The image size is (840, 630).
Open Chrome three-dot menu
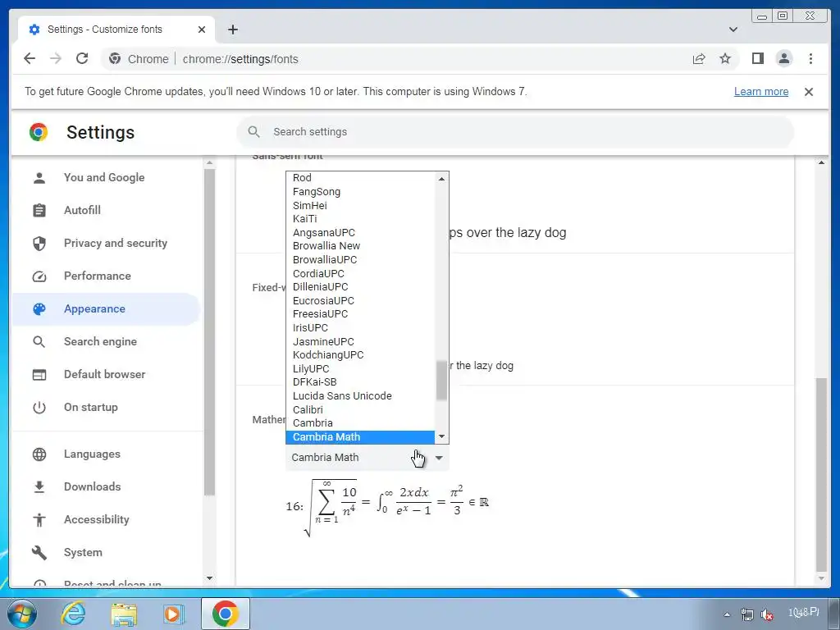click(810, 58)
